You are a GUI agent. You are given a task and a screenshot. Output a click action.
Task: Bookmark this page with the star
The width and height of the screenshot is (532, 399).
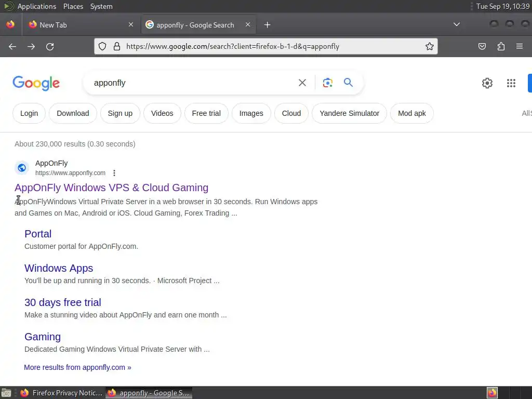[429, 46]
